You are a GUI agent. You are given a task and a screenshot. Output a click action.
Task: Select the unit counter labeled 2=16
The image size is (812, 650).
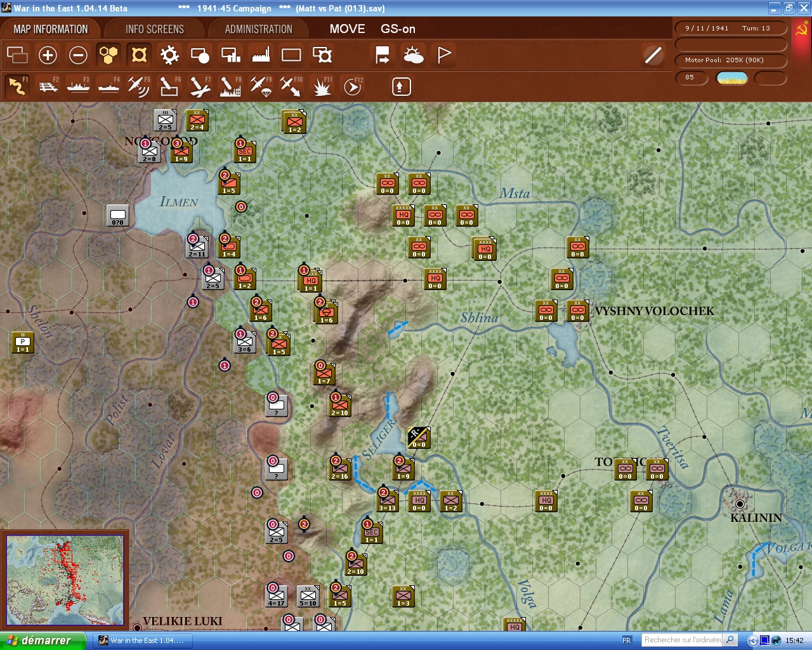click(x=340, y=469)
